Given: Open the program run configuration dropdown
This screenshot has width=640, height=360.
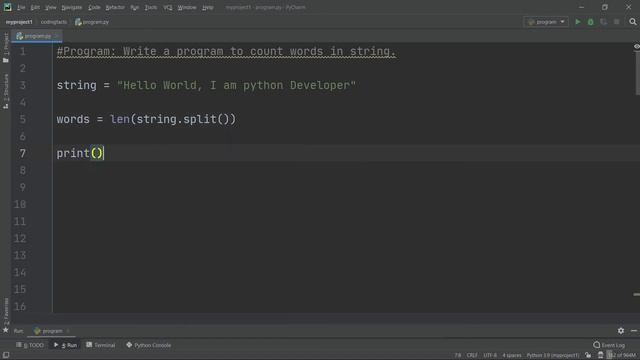Looking at the screenshot, I should (546, 22).
